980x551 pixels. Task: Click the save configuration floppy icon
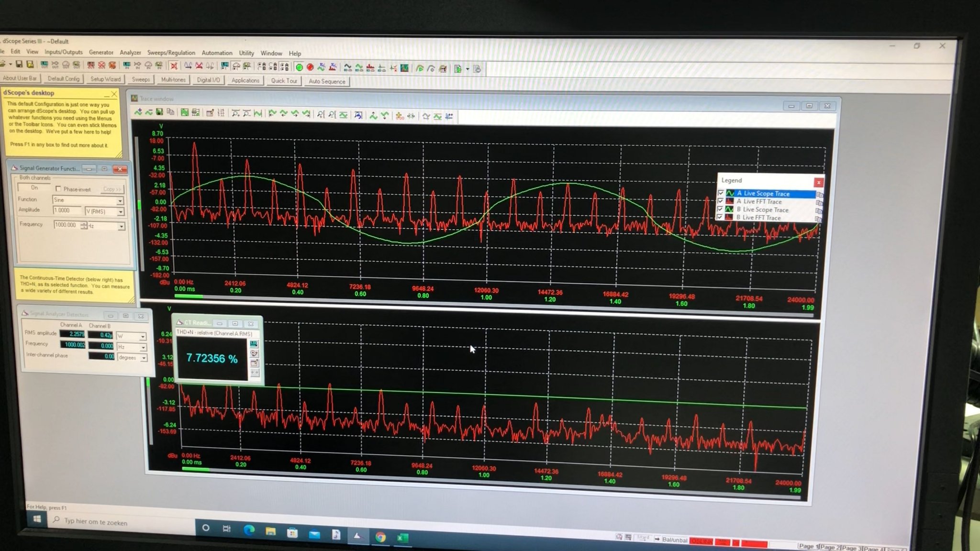[x=19, y=64]
